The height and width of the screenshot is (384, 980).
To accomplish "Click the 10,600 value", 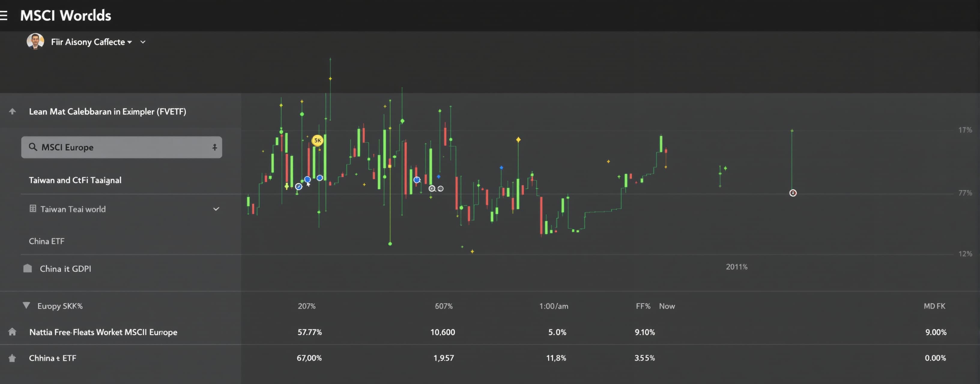I will [443, 332].
